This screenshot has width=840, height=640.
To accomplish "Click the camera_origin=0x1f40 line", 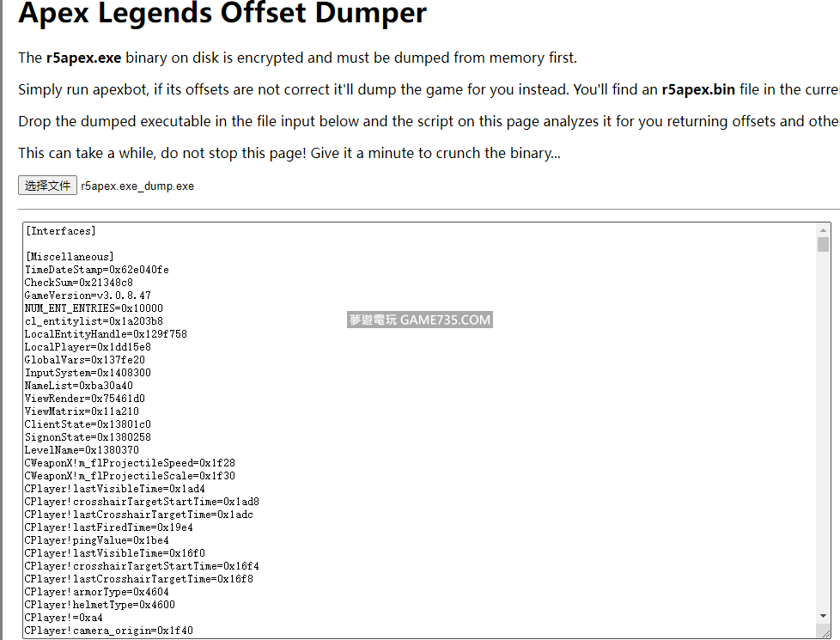I will coord(109,630).
